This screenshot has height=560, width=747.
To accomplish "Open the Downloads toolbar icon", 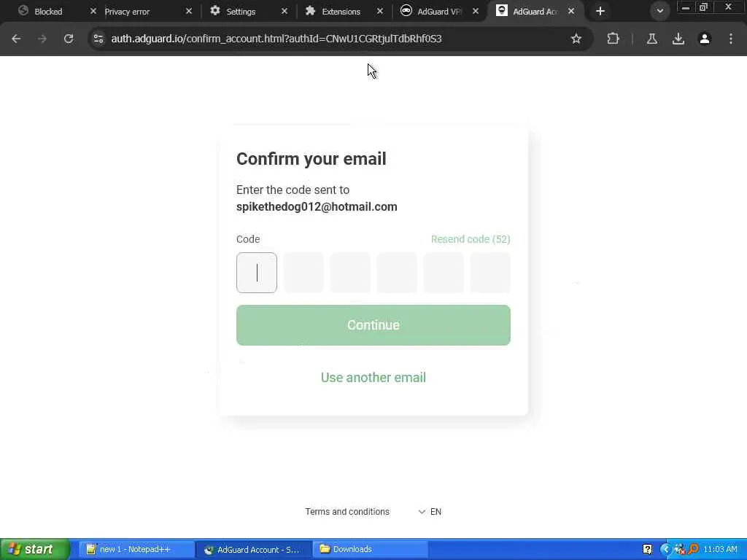I will [678, 39].
